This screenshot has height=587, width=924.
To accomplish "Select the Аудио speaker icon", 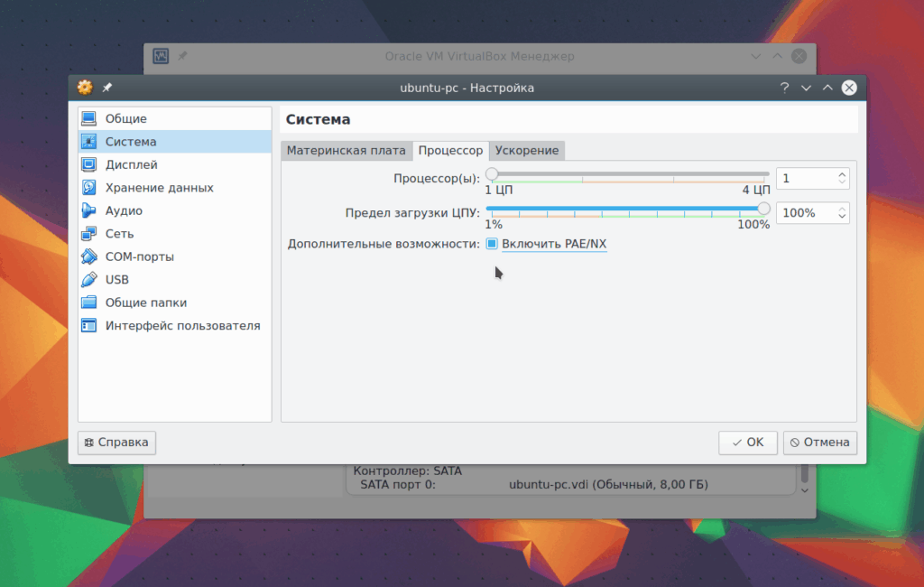I will pyautogui.click(x=89, y=210).
